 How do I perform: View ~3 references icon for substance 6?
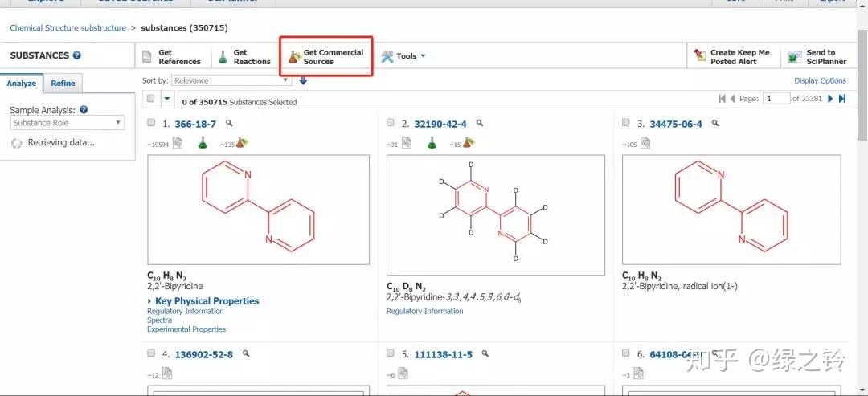point(639,374)
